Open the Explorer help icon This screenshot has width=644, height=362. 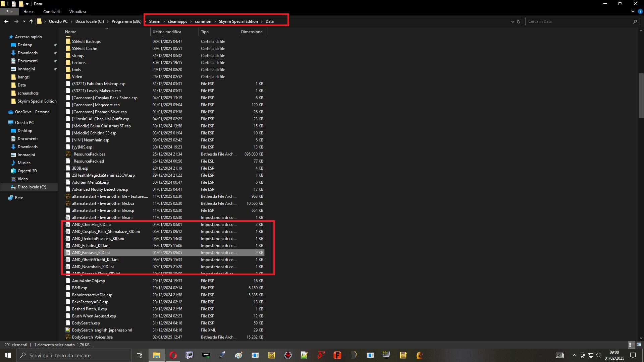pos(640,11)
